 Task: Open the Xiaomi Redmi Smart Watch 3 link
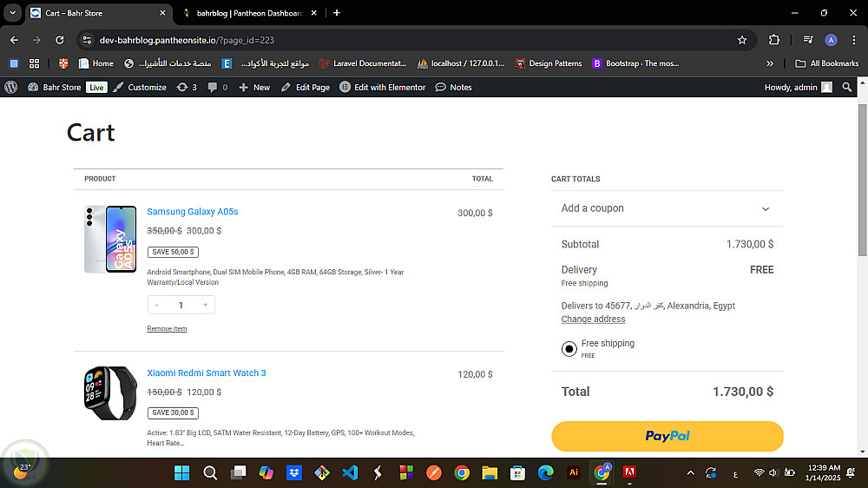pos(207,373)
